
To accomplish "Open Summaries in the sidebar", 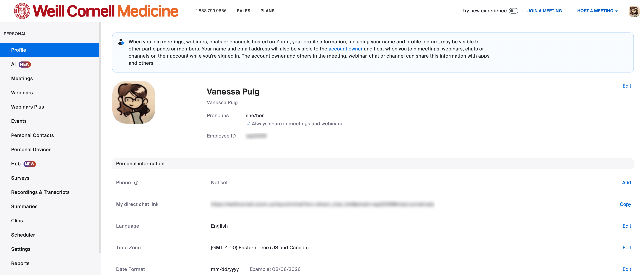I will point(24,206).
